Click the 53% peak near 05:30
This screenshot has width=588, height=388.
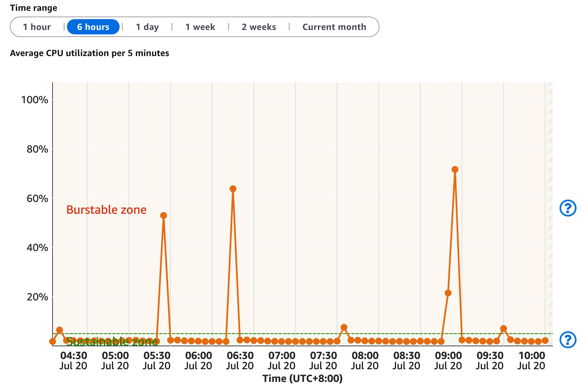pos(164,216)
